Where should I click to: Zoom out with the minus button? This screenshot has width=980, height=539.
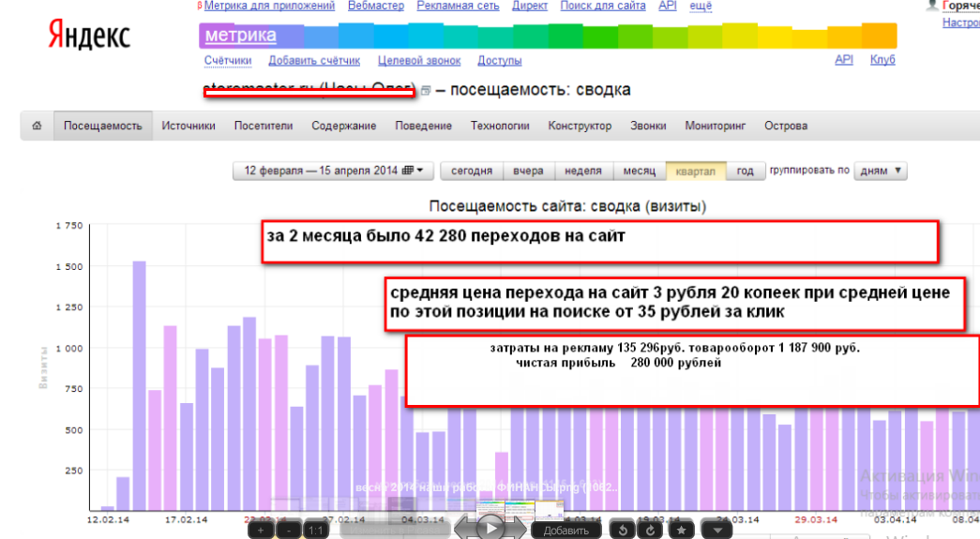[x=290, y=531]
